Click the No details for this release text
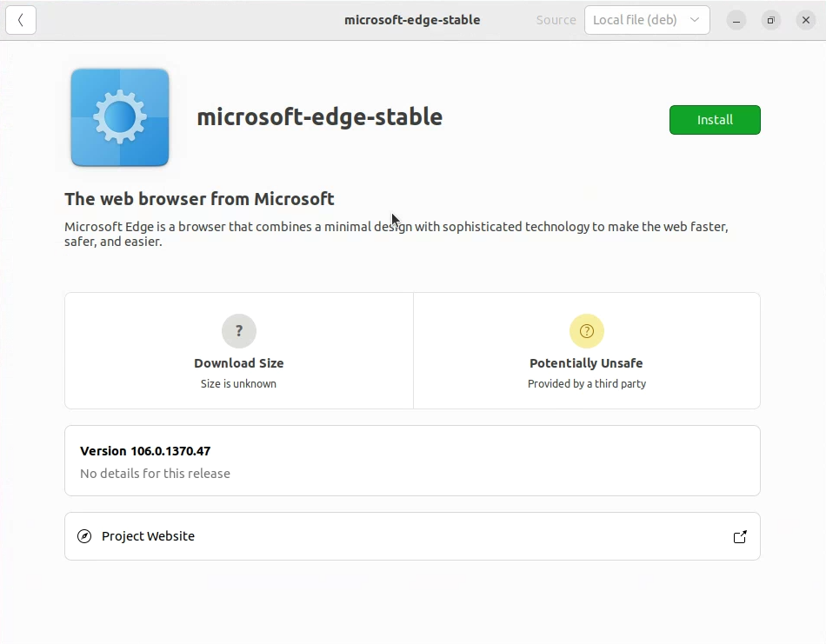Screen dimensions: 826x644 pyautogui.click(x=155, y=474)
